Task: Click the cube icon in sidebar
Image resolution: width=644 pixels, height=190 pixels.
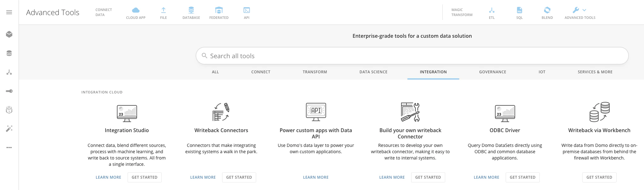Action: pyautogui.click(x=9, y=34)
